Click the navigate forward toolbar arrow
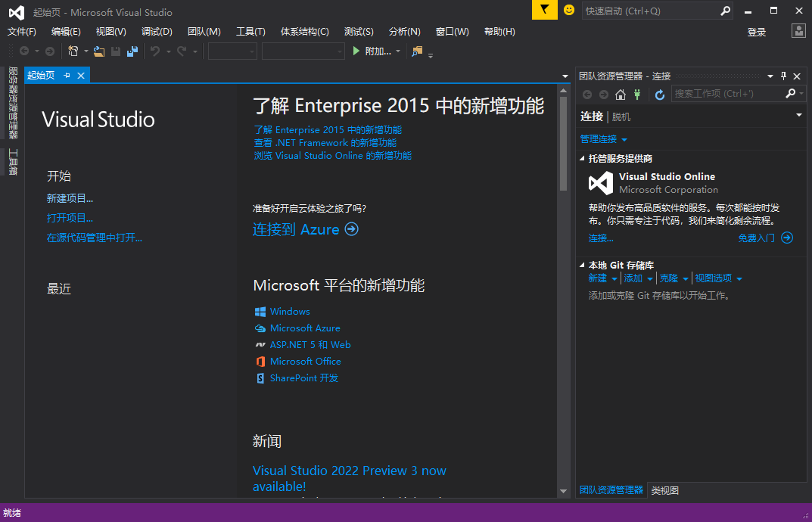This screenshot has width=812, height=522. (x=50, y=51)
